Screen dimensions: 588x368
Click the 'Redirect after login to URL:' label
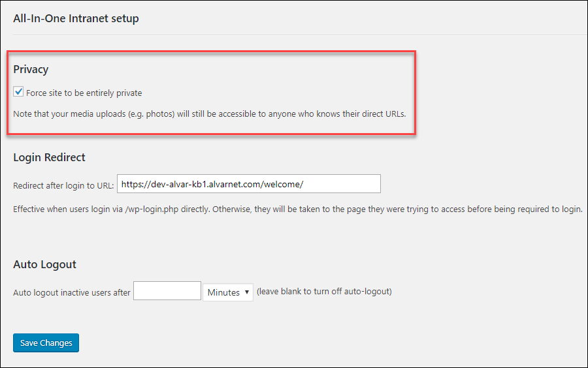click(x=63, y=186)
